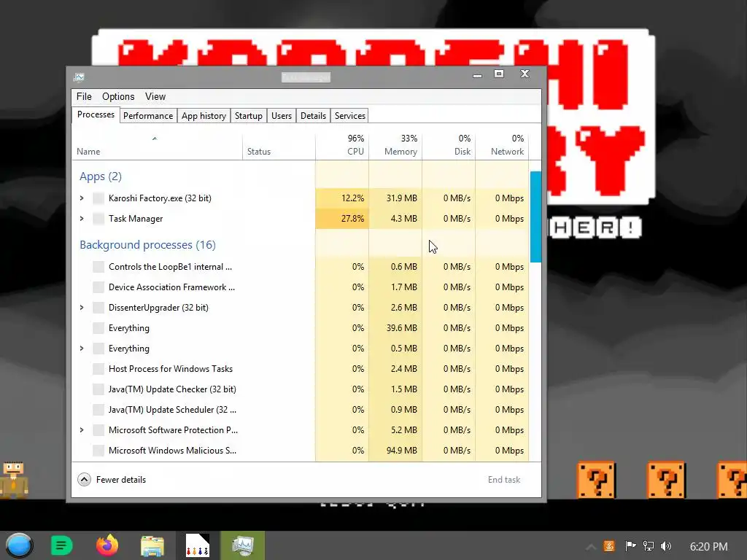Sort by the CPU column header

(342, 145)
